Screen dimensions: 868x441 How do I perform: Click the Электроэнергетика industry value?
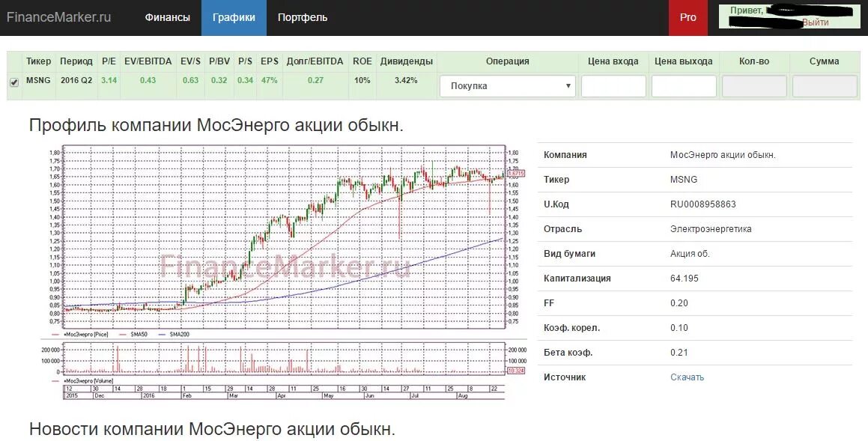point(711,229)
